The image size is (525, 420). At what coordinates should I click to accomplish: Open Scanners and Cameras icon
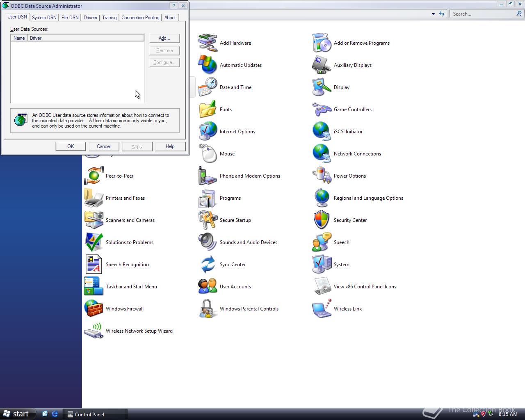(x=94, y=220)
